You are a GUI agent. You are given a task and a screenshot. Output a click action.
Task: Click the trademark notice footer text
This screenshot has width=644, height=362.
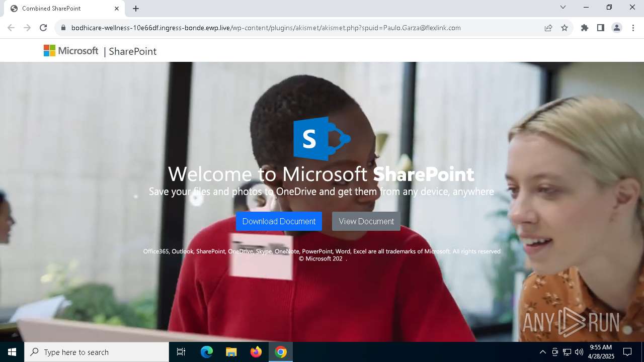322,251
